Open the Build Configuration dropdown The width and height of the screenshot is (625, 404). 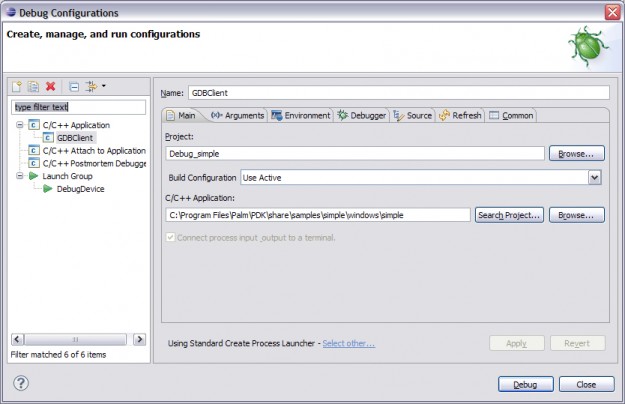point(594,177)
